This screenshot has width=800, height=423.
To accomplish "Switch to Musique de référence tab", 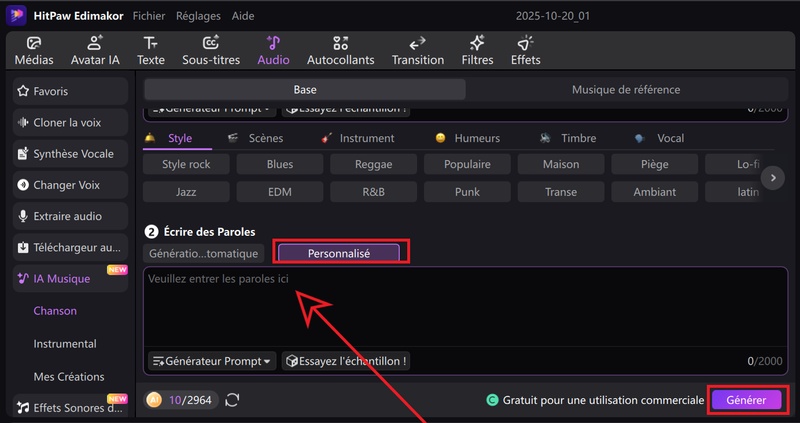I will coord(625,90).
